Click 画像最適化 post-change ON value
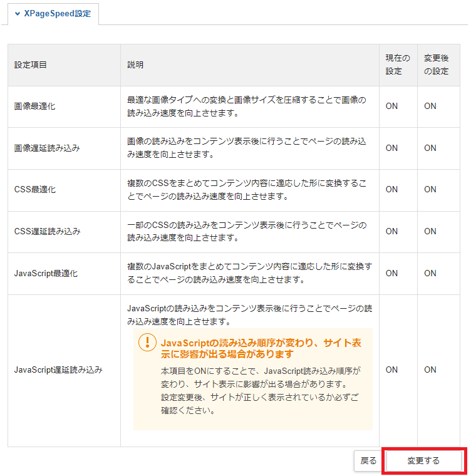Viewport: 471px width, 476px height. (430, 106)
